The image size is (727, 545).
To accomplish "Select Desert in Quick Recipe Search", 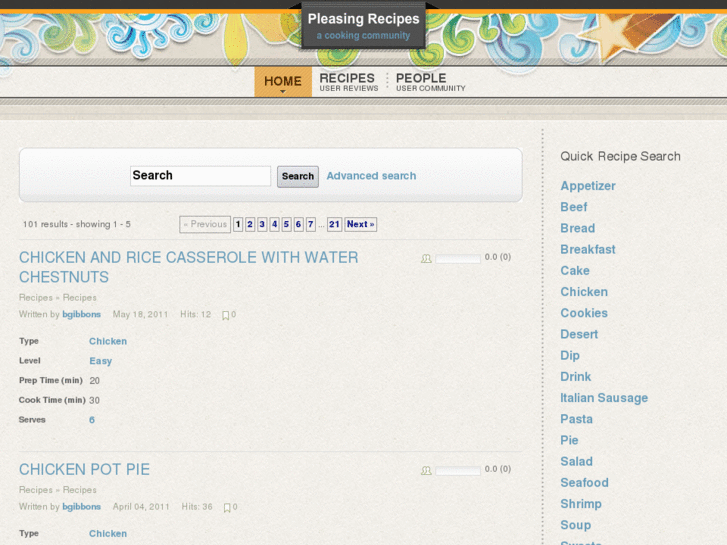I will 579,334.
